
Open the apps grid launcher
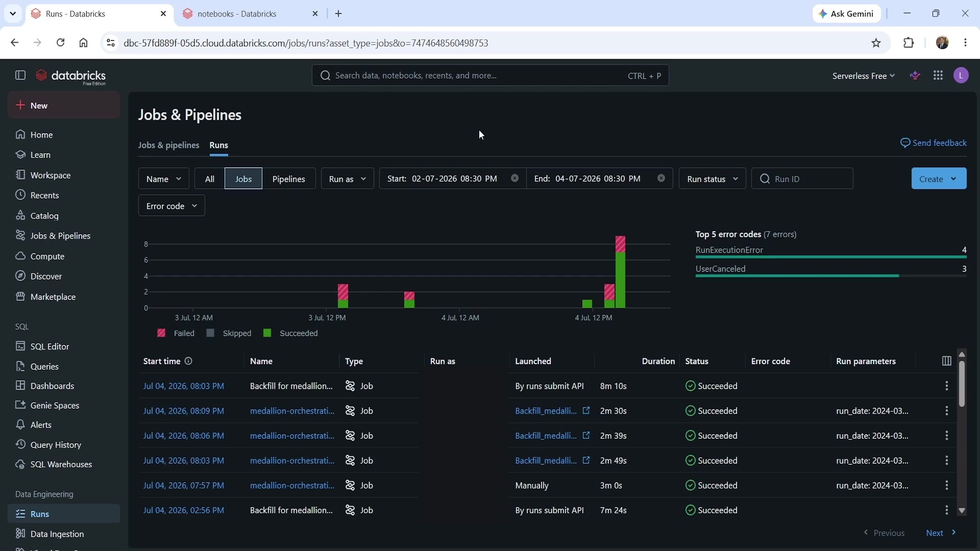tap(938, 76)
